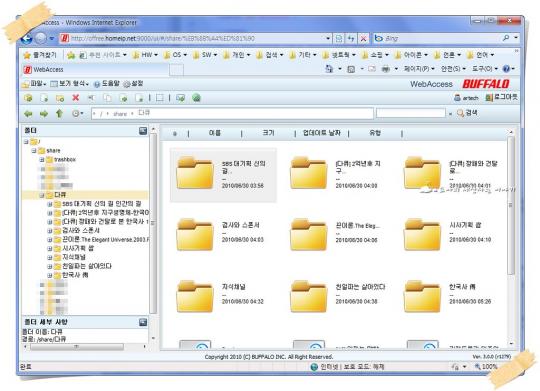Viewport: 540px width, 391px height.
Task: Open the 페이지(P) menu in IE command bar
Action: click(419, 69)
